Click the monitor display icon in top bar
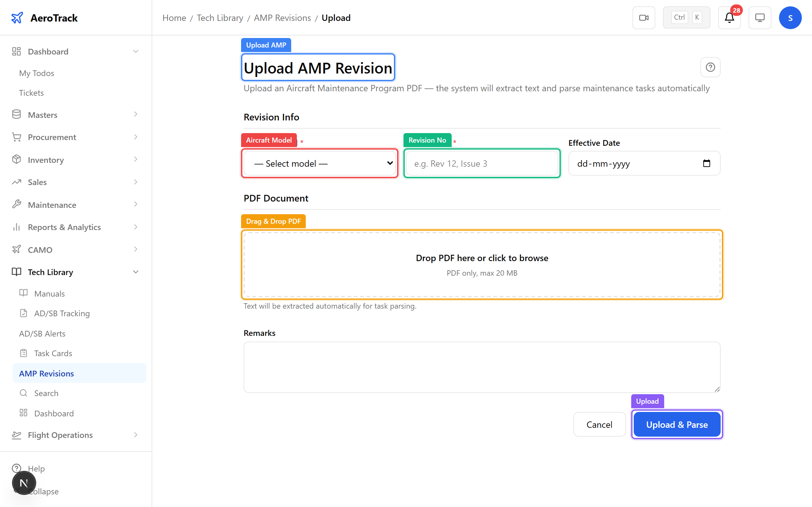 (760, 17)
